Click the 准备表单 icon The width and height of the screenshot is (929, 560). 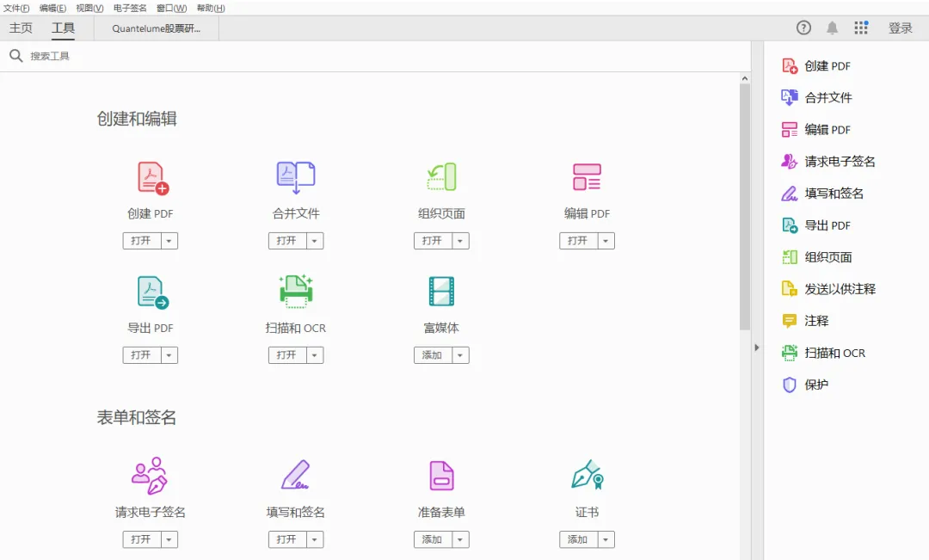coord(441,475)
